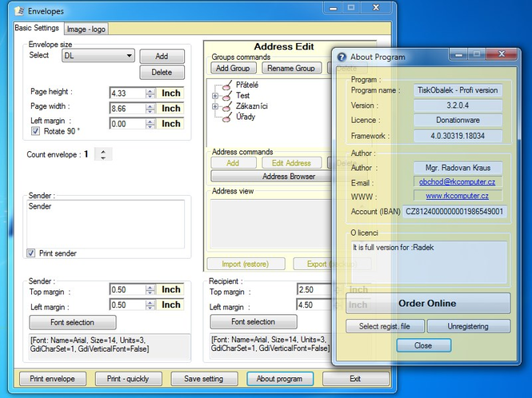Expand the Zákazníci group tree node

tap(215, 107)
